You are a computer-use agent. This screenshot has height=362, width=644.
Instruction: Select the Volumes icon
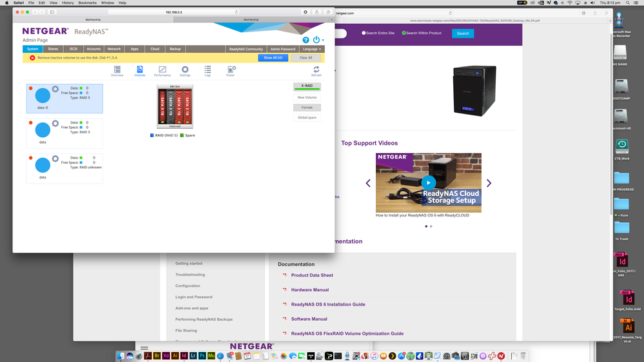[x=140, y=70]
